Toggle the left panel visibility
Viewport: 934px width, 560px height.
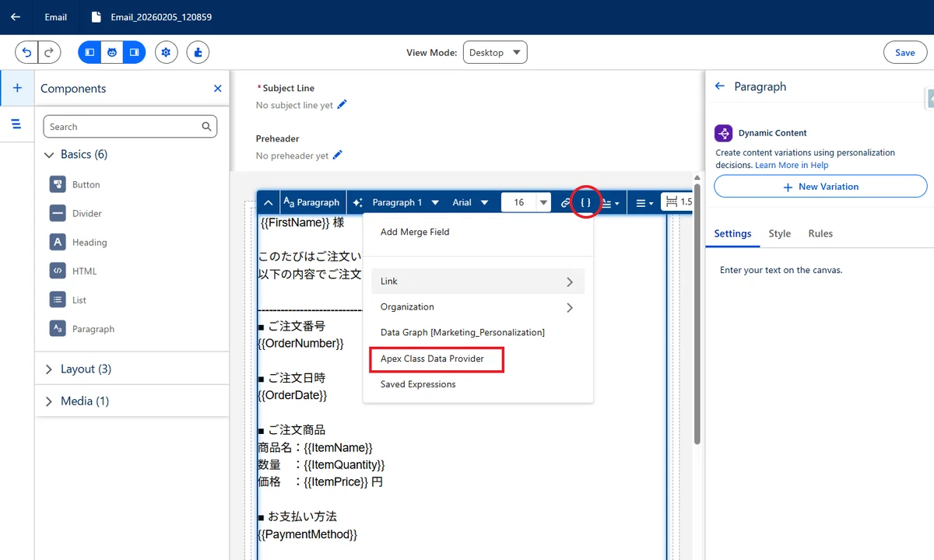pos(90,52)
